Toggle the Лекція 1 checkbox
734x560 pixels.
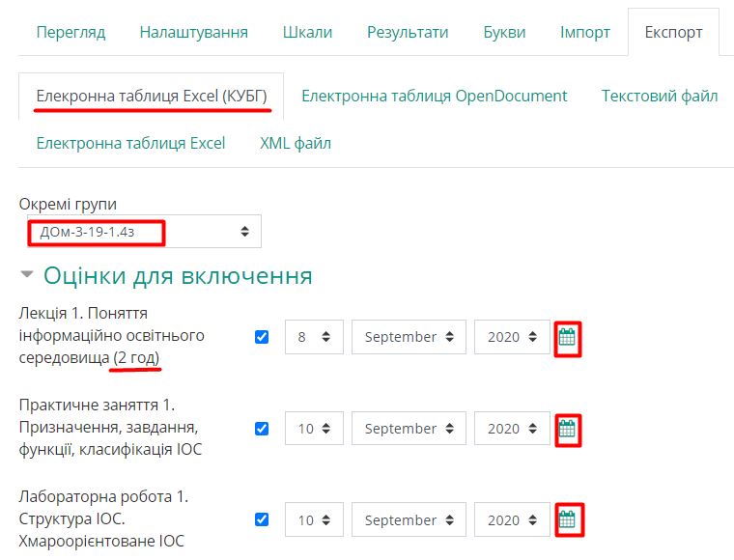click(x=262, y=337)
